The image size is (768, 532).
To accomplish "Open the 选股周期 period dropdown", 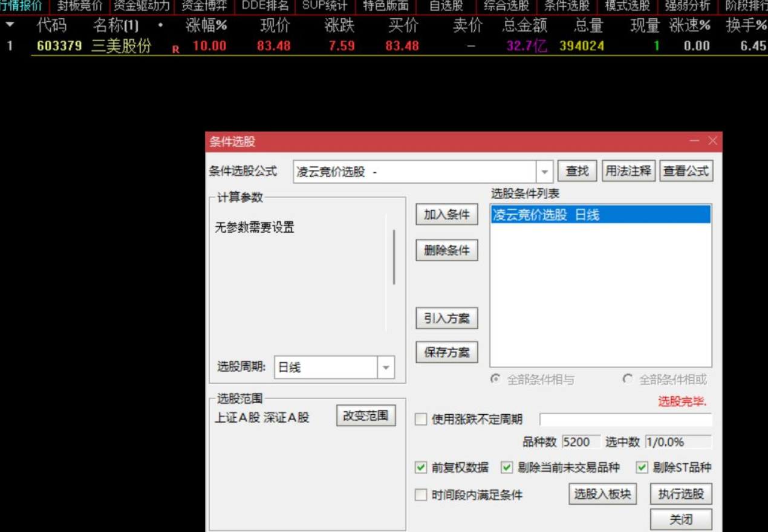I will [x=386, y=367].
